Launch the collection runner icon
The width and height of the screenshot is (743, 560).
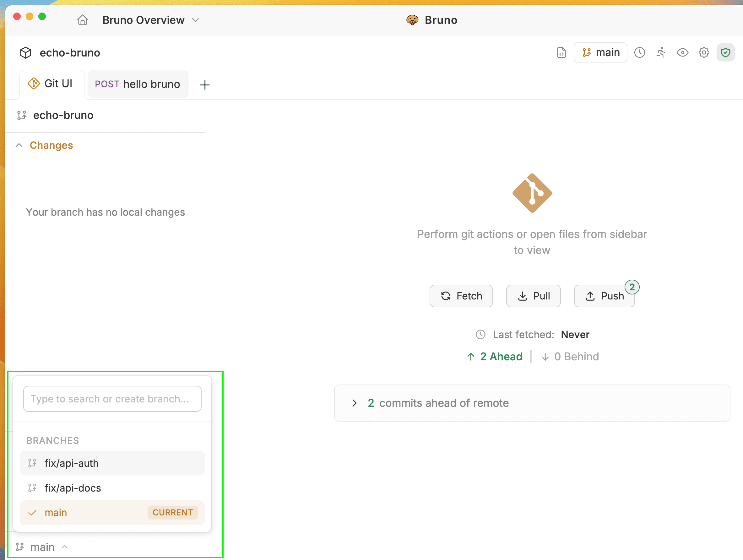point(661,52)
